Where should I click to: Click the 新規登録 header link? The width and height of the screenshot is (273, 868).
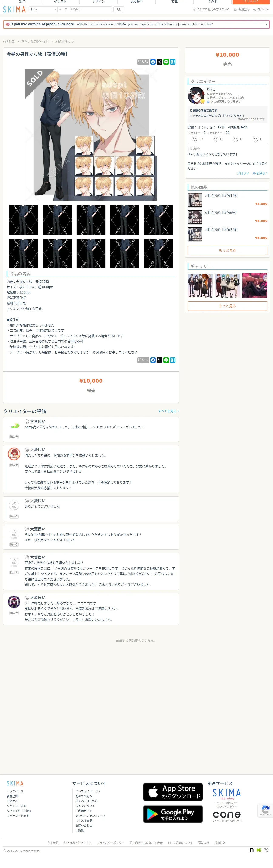coord(242,9)
